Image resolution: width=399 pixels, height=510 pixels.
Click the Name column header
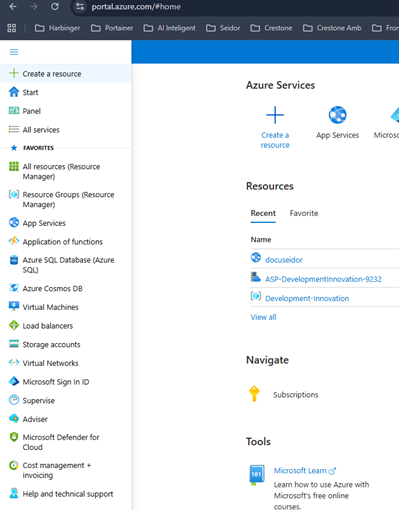[x=261, y=239]
